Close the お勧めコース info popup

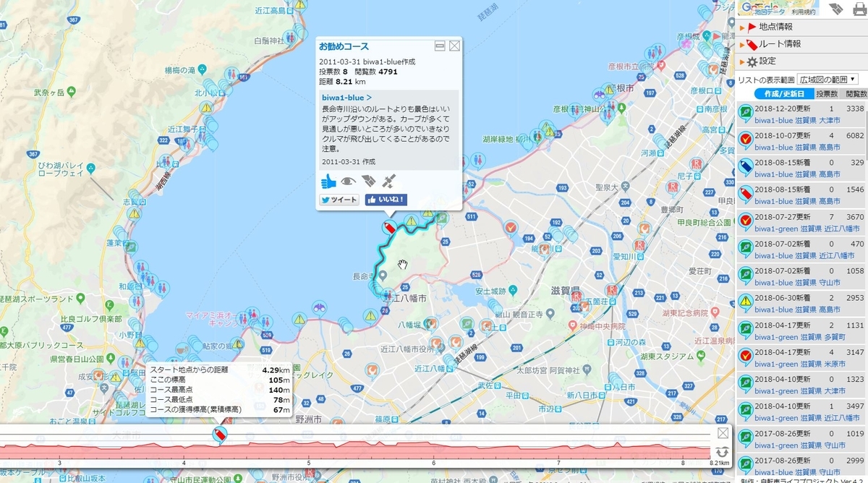(x=454, y=46)
